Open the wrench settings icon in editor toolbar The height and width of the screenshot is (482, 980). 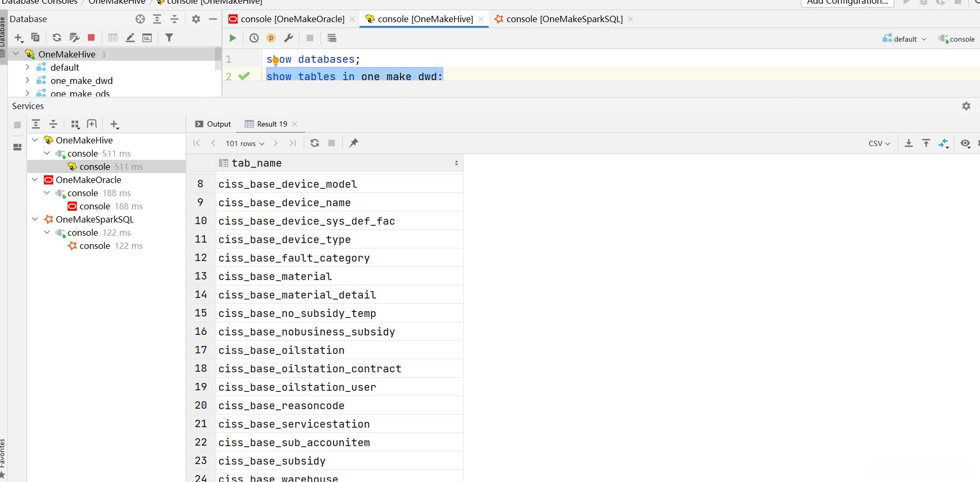coord(288,38)
